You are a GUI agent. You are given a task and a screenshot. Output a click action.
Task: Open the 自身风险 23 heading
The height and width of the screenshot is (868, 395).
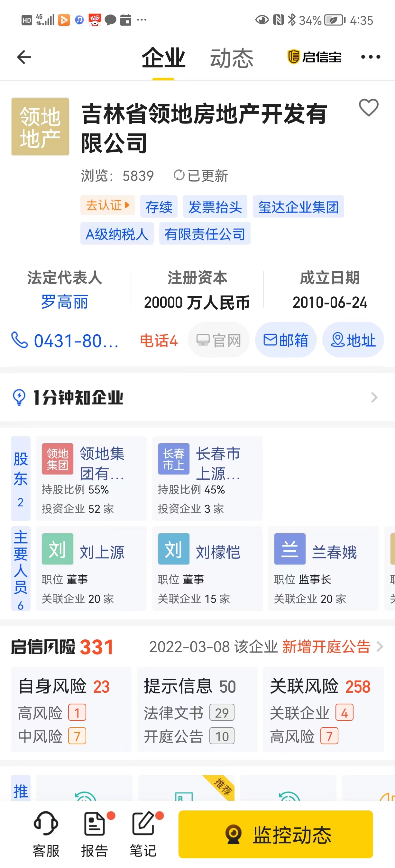[x=64, y=686]
